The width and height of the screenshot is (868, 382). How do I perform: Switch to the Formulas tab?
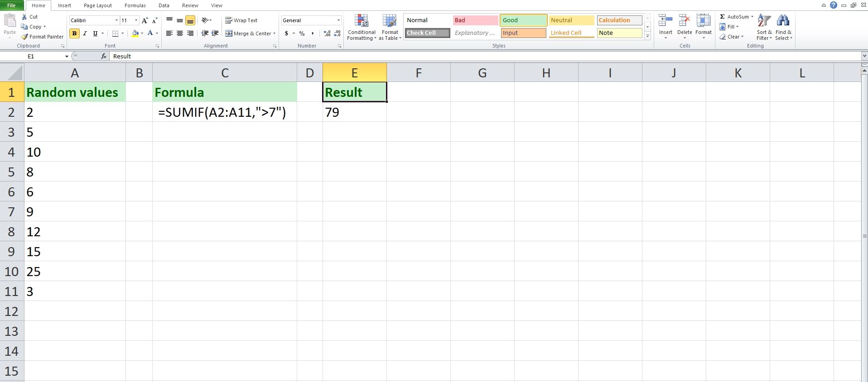click(135, 5)
